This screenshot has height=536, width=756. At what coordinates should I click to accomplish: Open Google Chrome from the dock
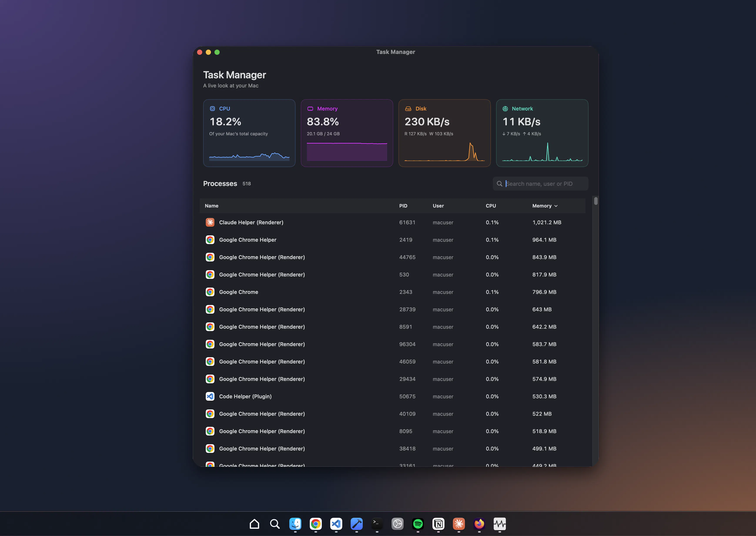tap(316, 524)
